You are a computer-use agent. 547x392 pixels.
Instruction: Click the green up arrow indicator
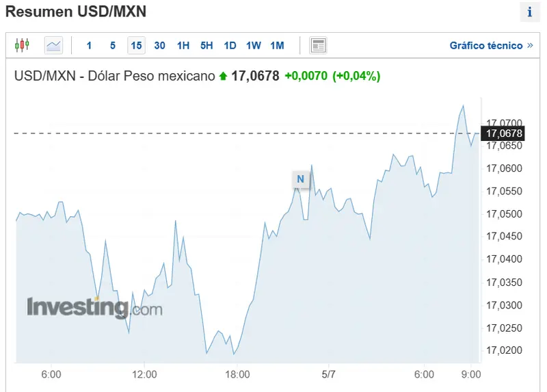coord(223,77)
